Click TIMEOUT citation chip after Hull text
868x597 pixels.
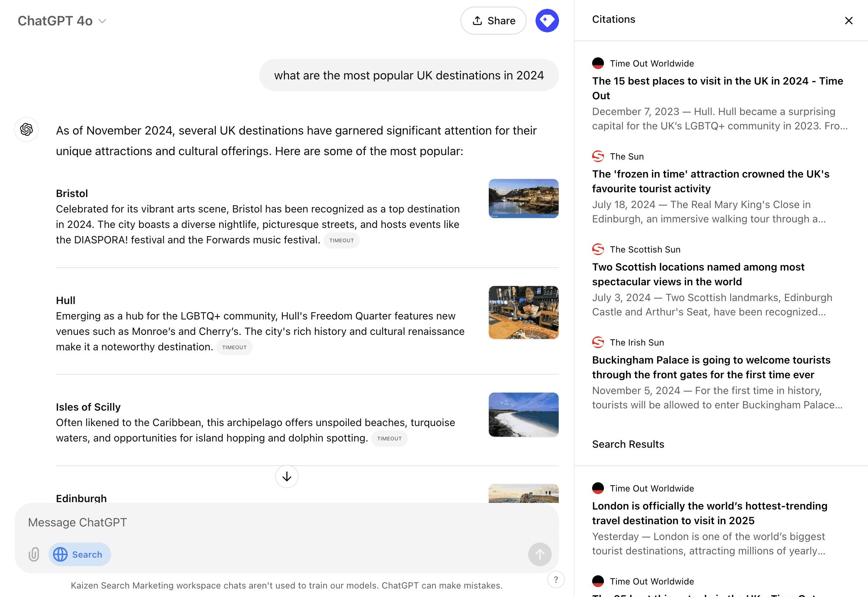(234, 347)
